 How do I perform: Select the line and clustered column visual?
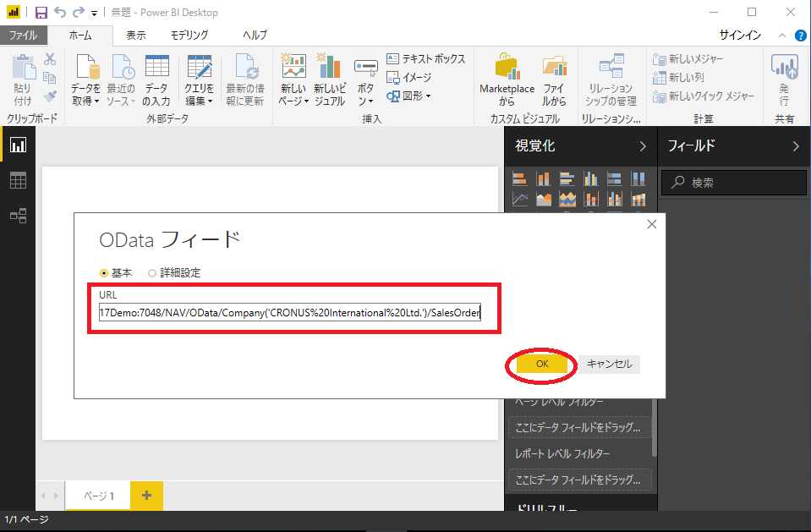[615, 199]
